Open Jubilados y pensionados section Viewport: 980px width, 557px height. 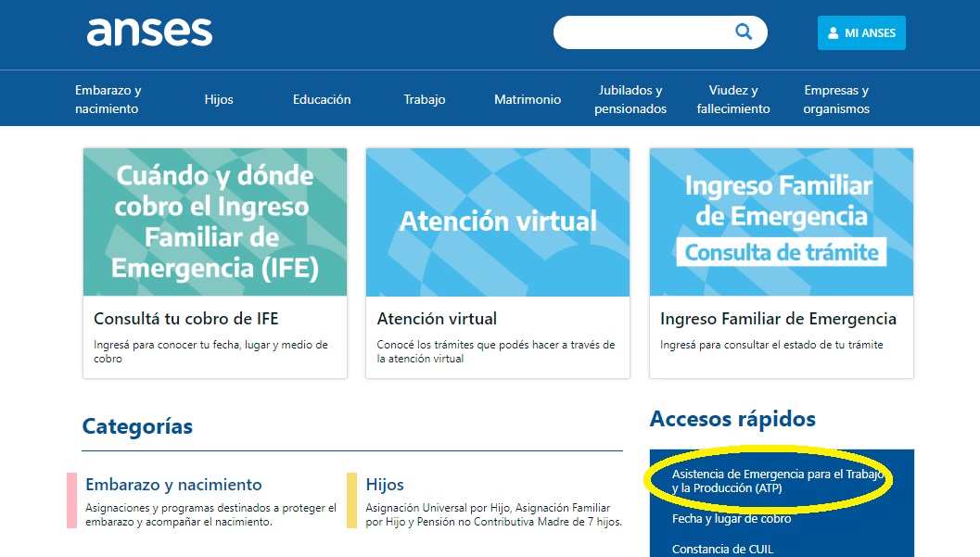click(x=630, y=98)
